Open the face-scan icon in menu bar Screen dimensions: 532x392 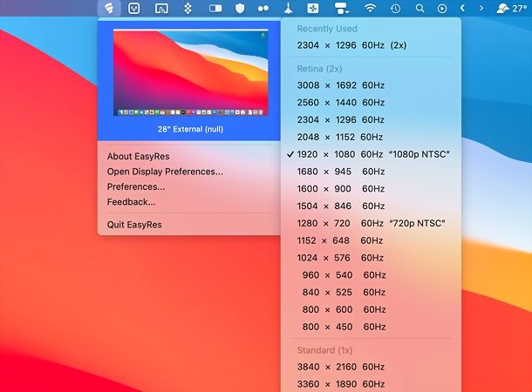134,8
